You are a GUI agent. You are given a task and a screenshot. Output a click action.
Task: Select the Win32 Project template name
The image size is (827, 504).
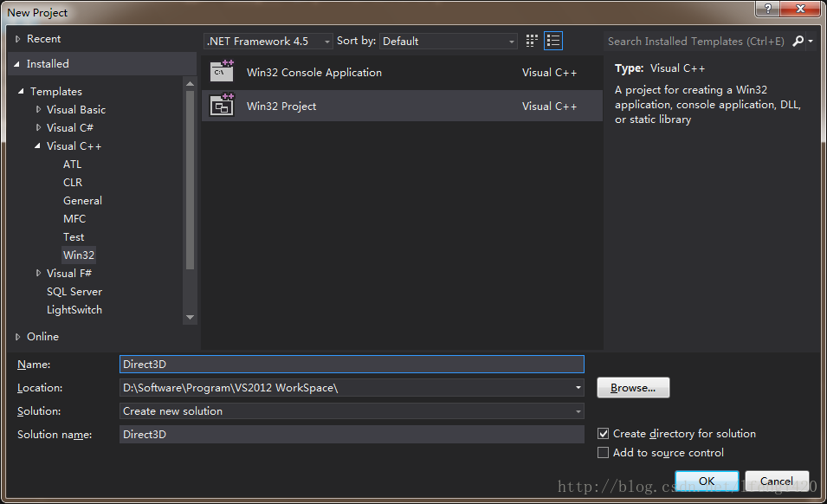[x=281, y=106]
